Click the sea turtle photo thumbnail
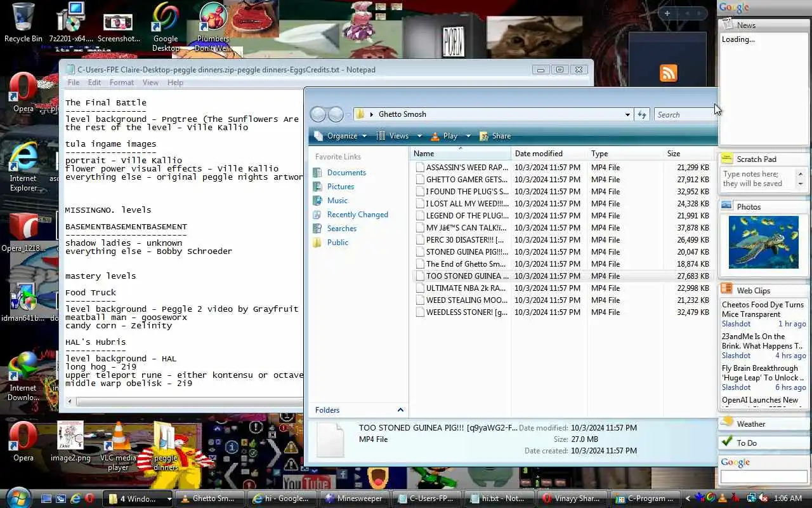812x508 pixels. 763,242
